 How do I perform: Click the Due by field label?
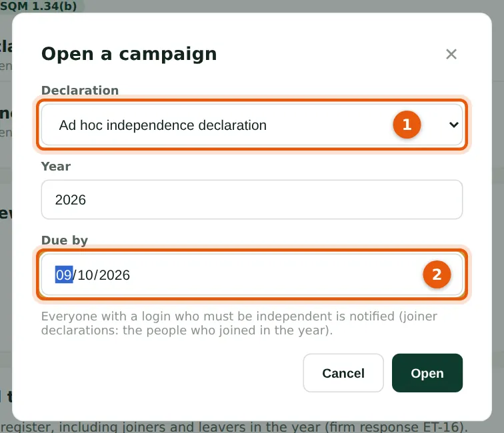pyautogui.click(x=65, y=240)
